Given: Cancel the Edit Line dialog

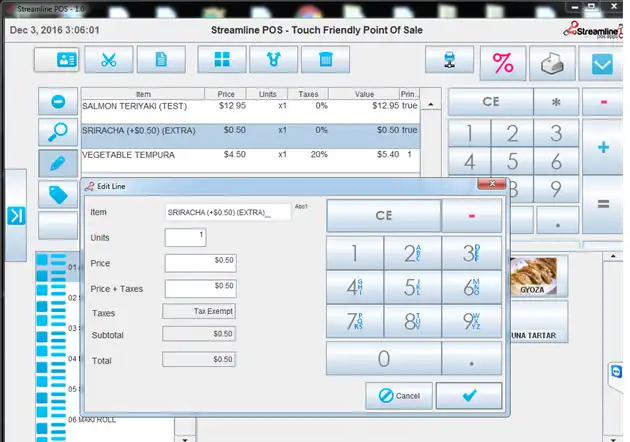Looking at the screenshot, I should coord(399,396).
